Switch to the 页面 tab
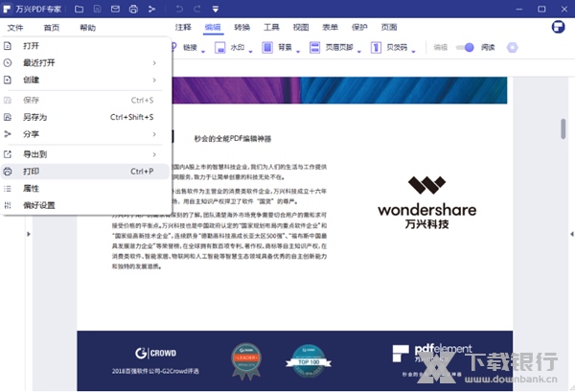Viewport: 575px width, 392px height. [x=389, y=27]
